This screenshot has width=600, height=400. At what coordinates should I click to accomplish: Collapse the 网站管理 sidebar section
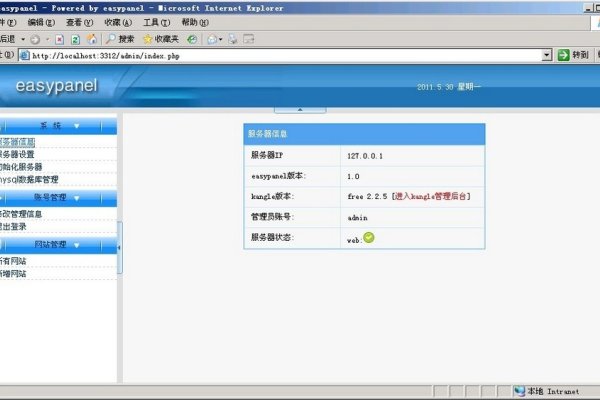coord(58,245)
